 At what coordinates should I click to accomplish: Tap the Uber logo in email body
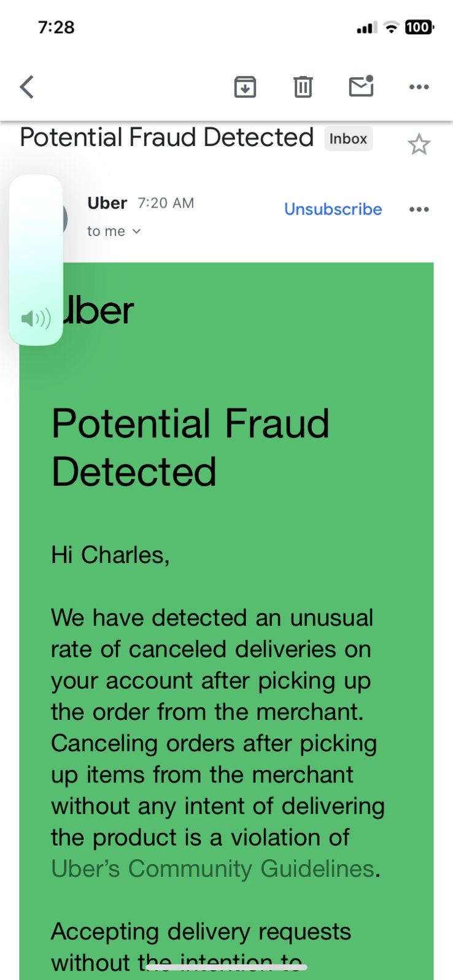[98, 310]
